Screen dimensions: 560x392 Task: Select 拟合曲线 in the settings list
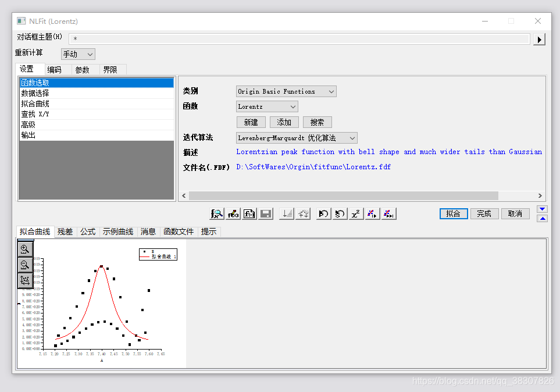[x=97, y=104]
